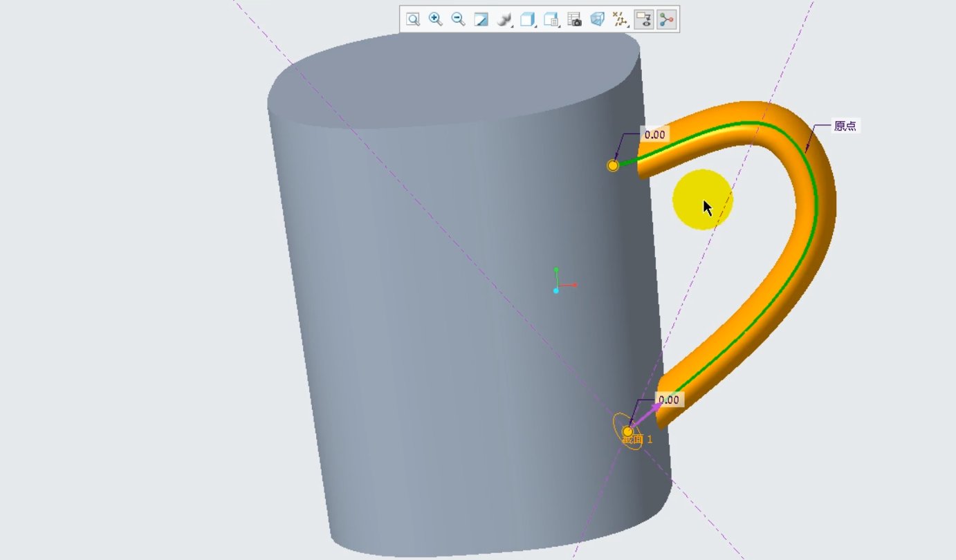
Task: Click the yellow drag handle at 截面 1
Action: point(628,431)
